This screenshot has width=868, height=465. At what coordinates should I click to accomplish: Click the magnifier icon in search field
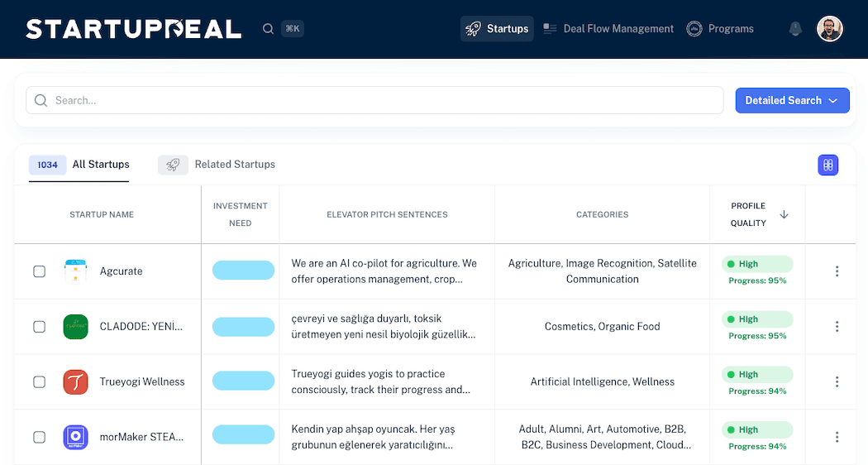[41, 100]
